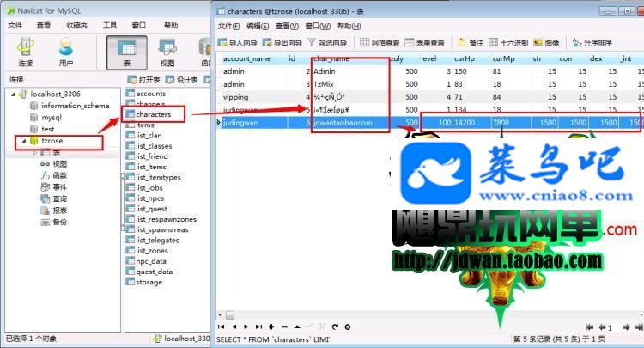The width and height of the screenshot is (644, 348).
Task: Select mysql database in tree
Action: point(52,118)
